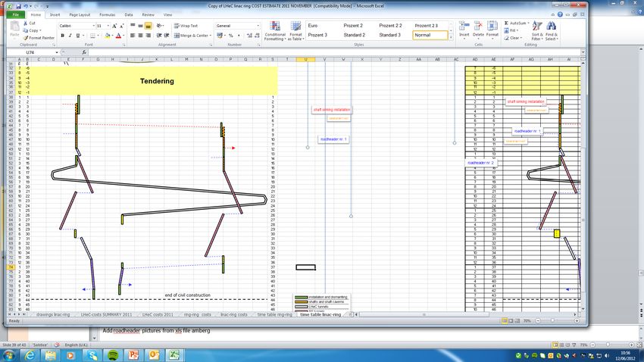Click the Save icon in quick access toolbar
The image size is (644, 362).
tap(18, 7)
